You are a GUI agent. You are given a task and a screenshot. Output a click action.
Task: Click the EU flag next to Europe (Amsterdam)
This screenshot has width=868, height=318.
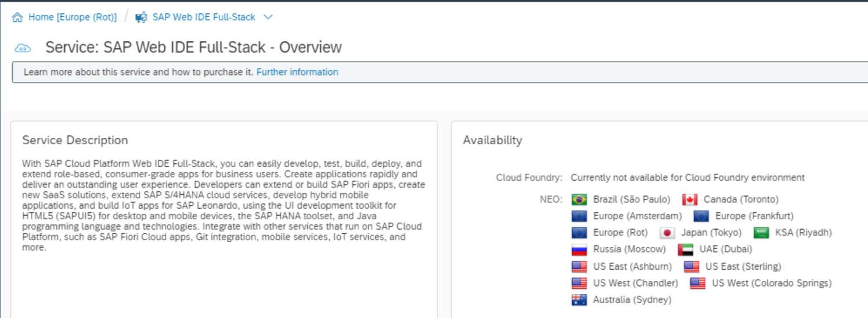(579, 216)
